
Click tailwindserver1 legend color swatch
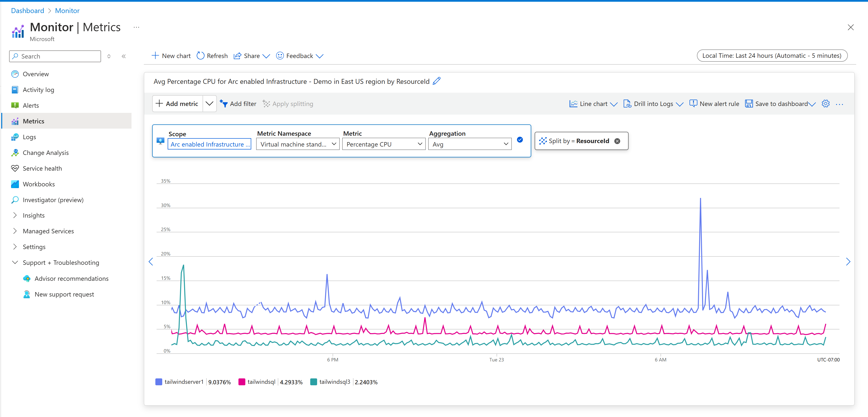pyautogui.click(x=159, y=382)
